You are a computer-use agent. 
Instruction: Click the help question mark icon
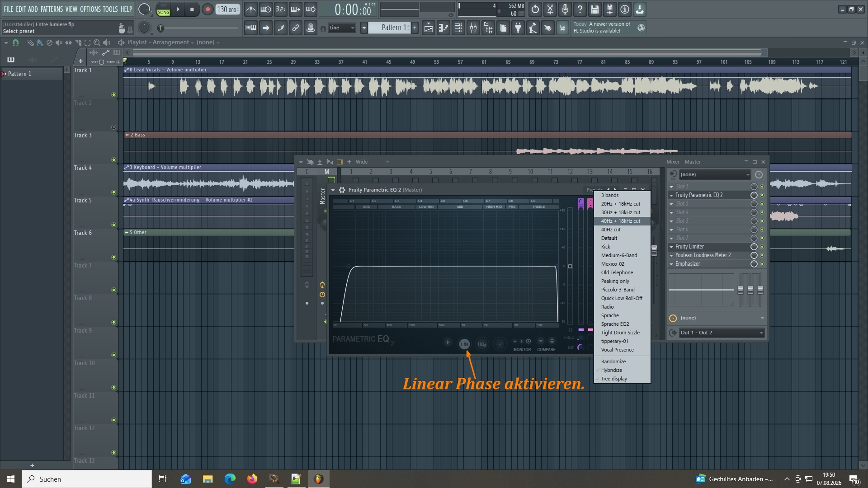click(580, 9)
